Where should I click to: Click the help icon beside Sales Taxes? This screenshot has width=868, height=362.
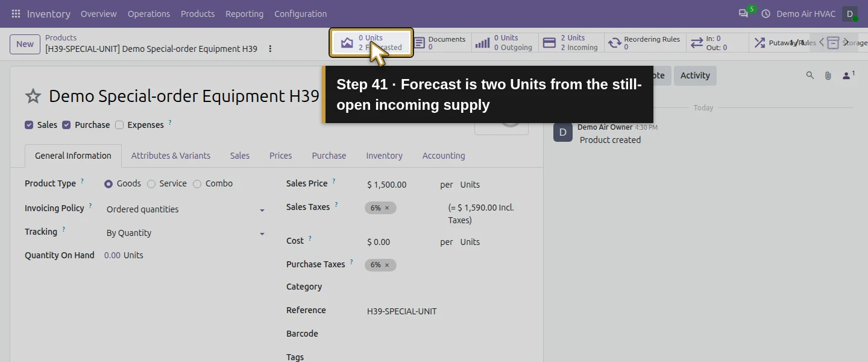point(336,205)
